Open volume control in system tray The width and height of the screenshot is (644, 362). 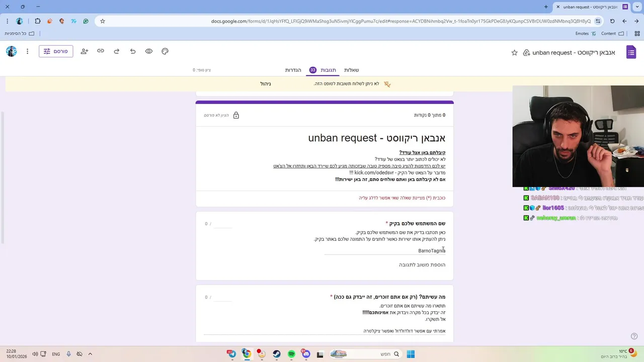tap(35, 354)
